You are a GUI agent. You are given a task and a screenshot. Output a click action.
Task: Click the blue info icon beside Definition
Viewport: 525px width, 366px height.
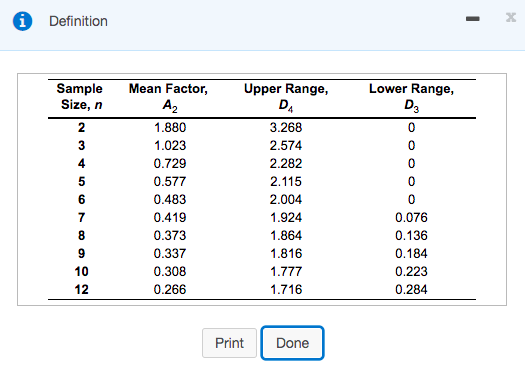pos(22,21)
